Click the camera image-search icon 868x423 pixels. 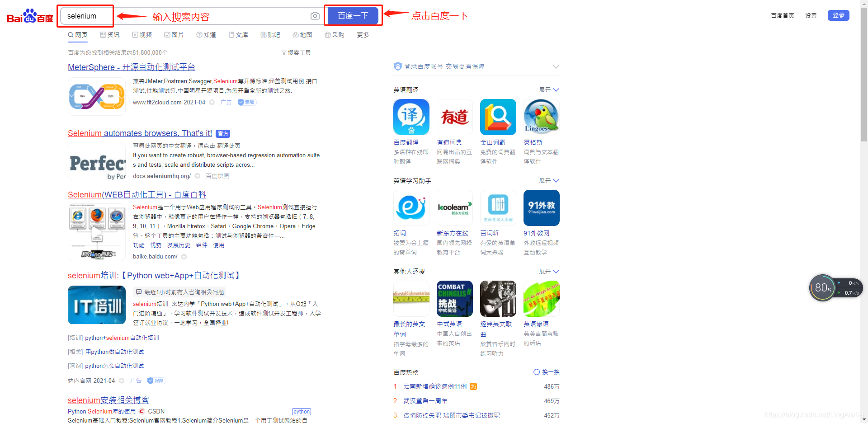pos(315,16)
